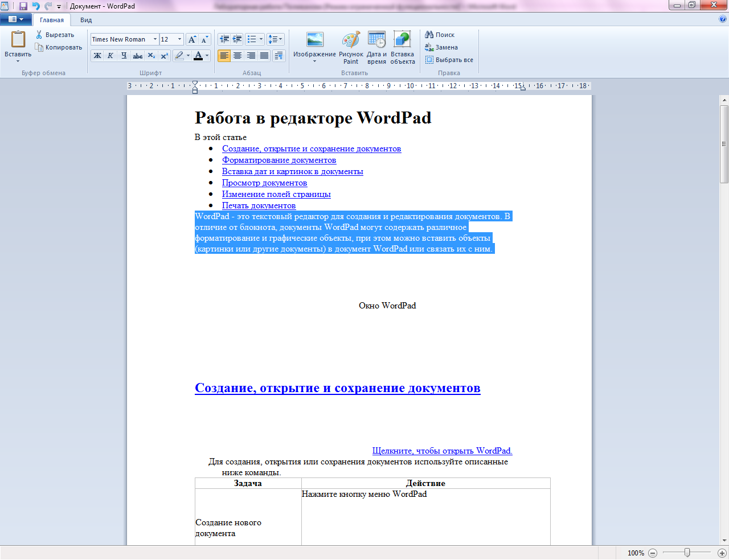This screenshot has width=729, height=560.
Task: Increase paragraph indent
Action: point(237,39)
